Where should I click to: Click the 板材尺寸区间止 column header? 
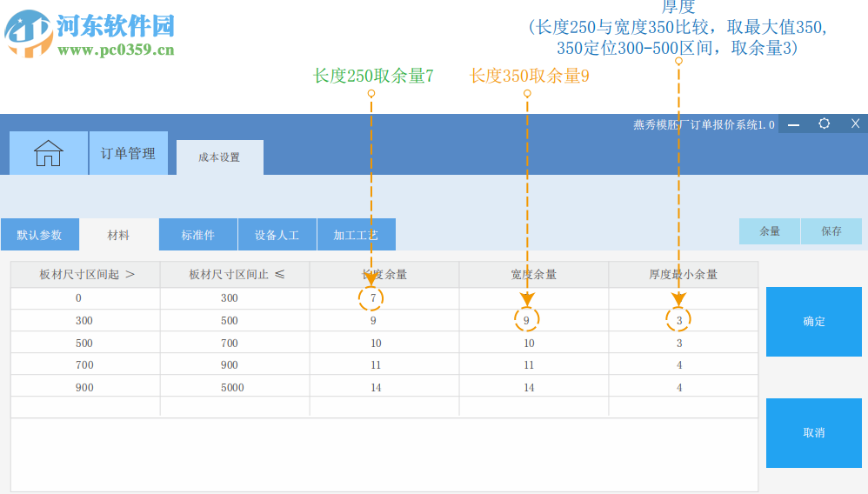point(236,274)
